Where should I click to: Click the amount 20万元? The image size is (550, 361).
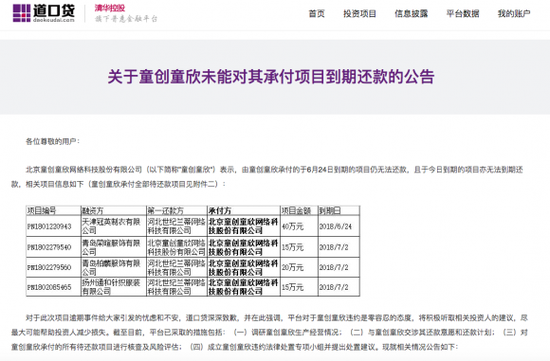point(293,267)
